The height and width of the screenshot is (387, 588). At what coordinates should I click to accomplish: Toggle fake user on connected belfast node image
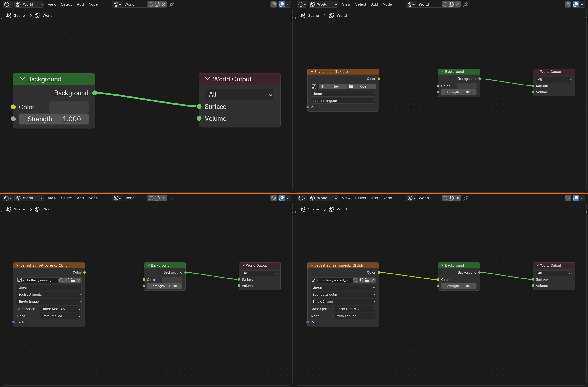click(355, 280)
